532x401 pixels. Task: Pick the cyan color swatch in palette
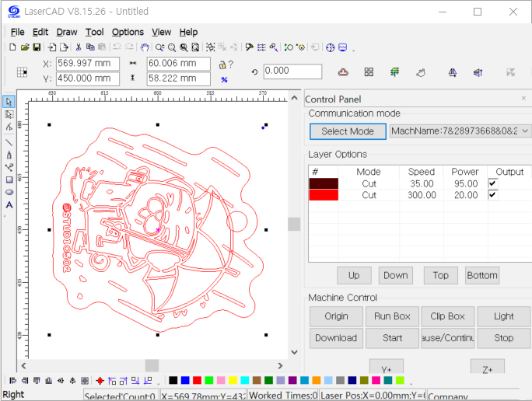[x=245, y=380]
